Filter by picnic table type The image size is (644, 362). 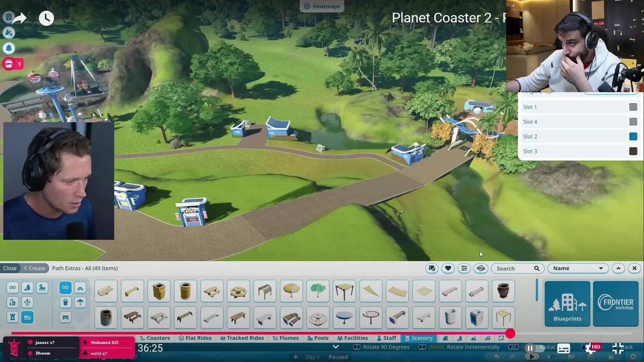coord(80,288)
